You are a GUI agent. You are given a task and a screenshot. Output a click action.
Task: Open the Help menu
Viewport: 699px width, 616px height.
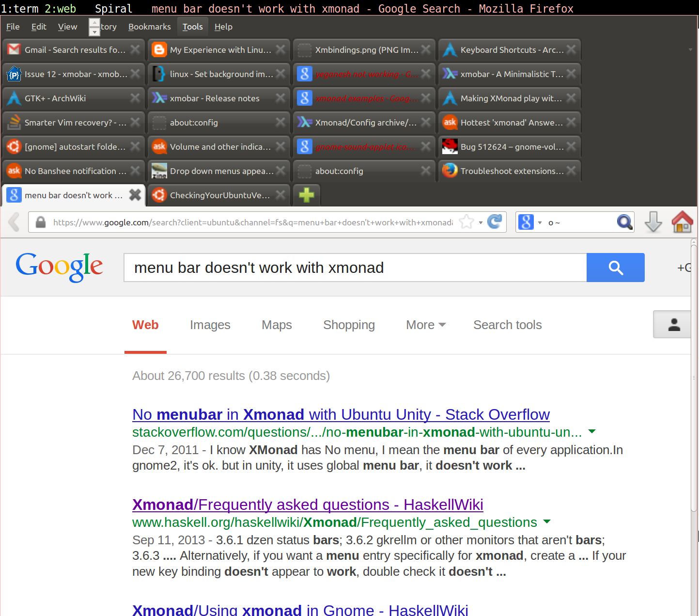223,27
